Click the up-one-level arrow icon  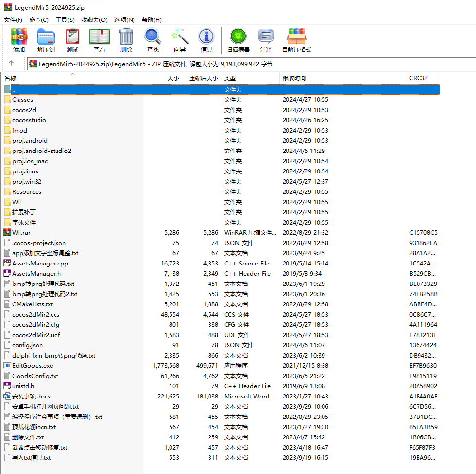pos(11,63)
